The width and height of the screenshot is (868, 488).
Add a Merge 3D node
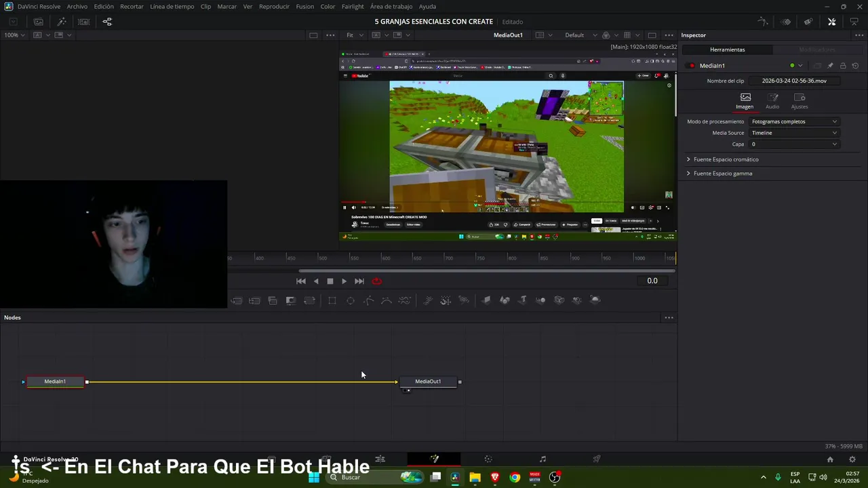pyautogui.click(x=540, y=300)
